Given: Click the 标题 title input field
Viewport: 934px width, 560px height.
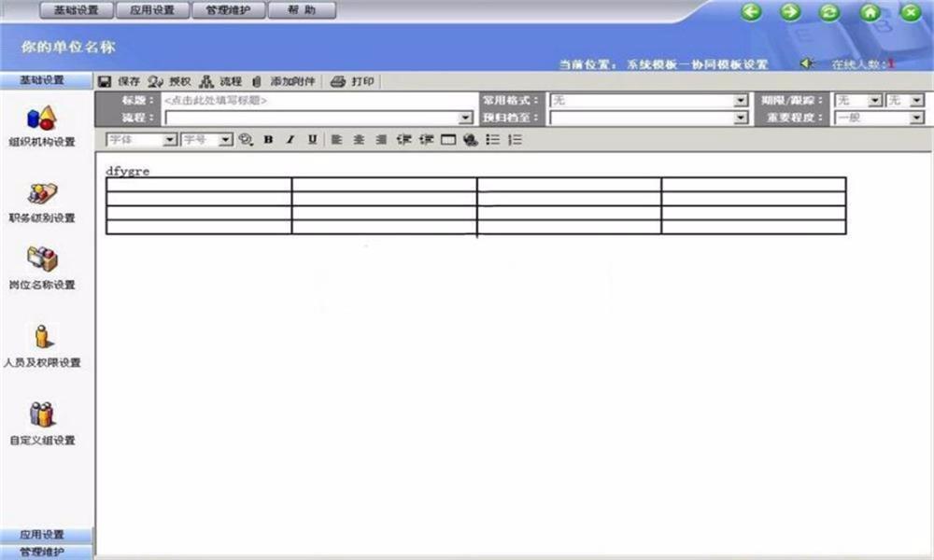Looking at the screenshot, I should pyautogui.click(x=319, y=101).
